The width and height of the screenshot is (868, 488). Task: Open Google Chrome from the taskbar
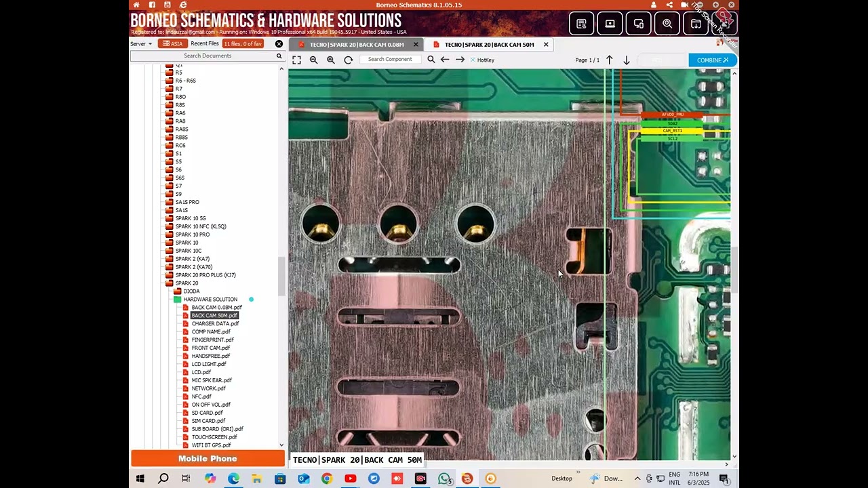(327, 479)
